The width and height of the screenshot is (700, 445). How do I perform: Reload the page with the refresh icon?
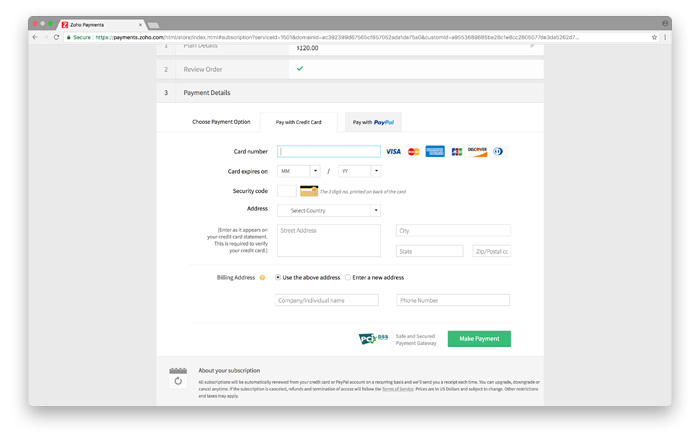pyautogui.click(x=57, y=37)
